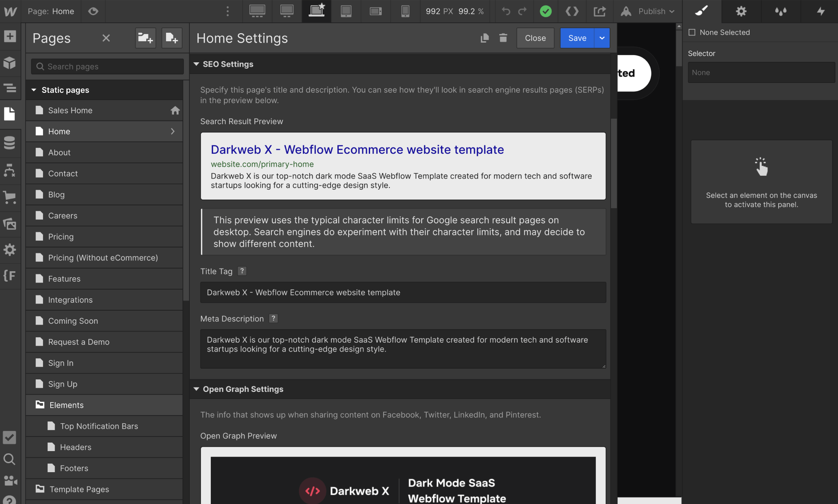This screenshot has width=838, height=504.
Task: Click the Save button
Action: [577, 38]
